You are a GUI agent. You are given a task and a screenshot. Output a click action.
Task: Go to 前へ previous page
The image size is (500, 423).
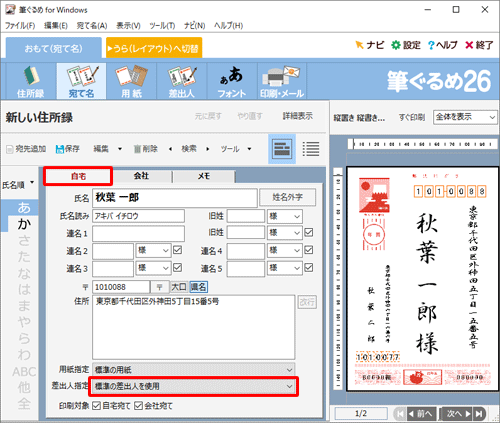pos(422,414)
